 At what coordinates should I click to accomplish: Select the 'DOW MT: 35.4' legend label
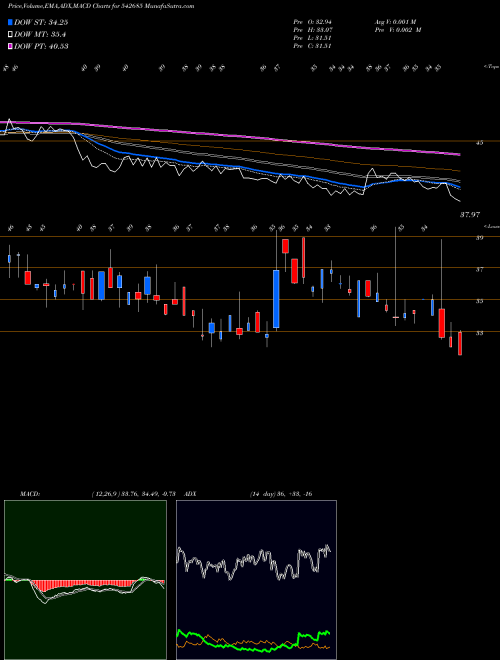(40, 35)
